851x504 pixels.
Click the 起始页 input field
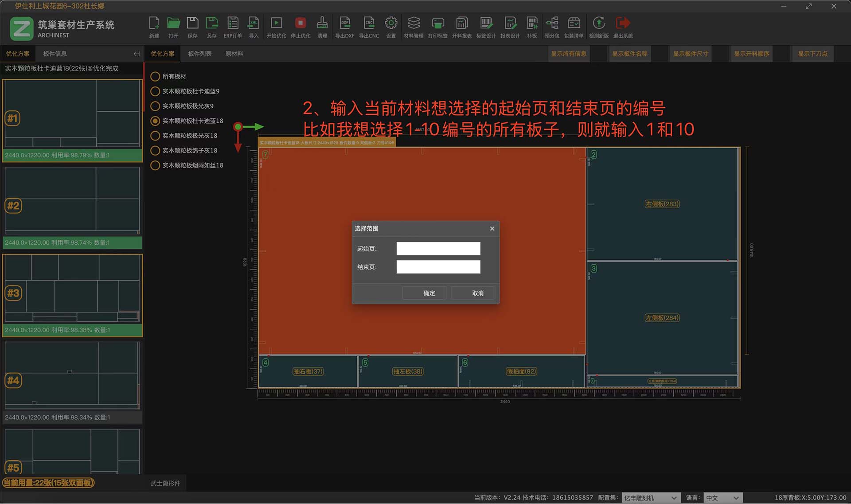438,249
